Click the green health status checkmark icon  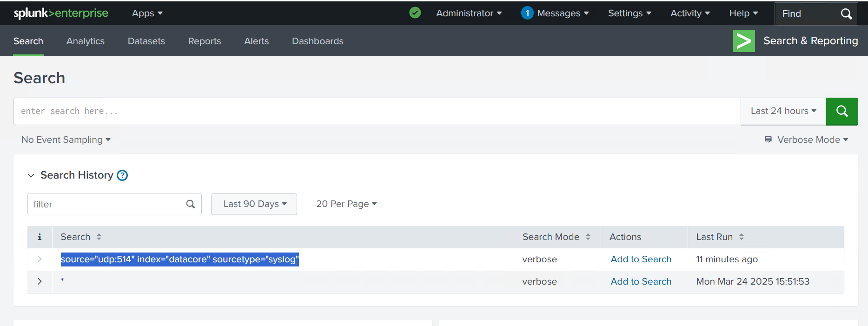point(415,13)
